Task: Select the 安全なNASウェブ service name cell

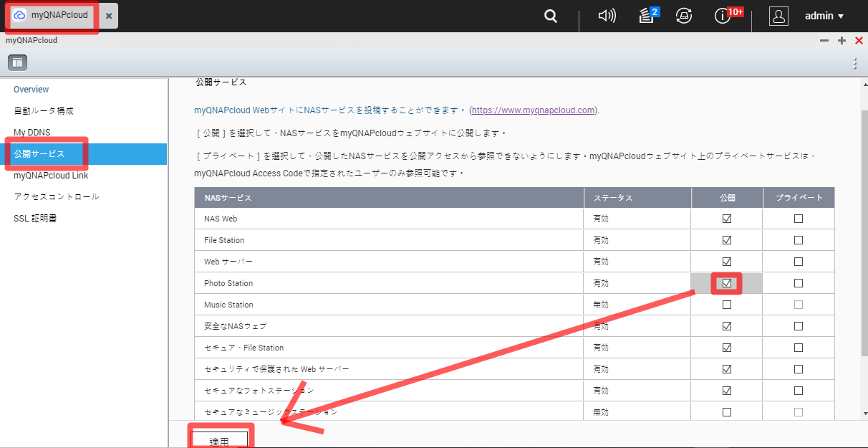Action: pyautogui.click(x=389, y=326)
